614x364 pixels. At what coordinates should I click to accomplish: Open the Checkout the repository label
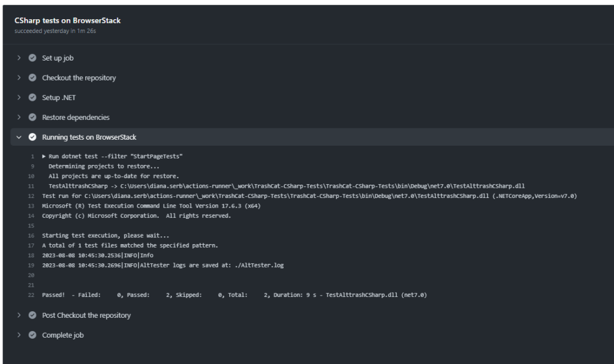point(79,77)
